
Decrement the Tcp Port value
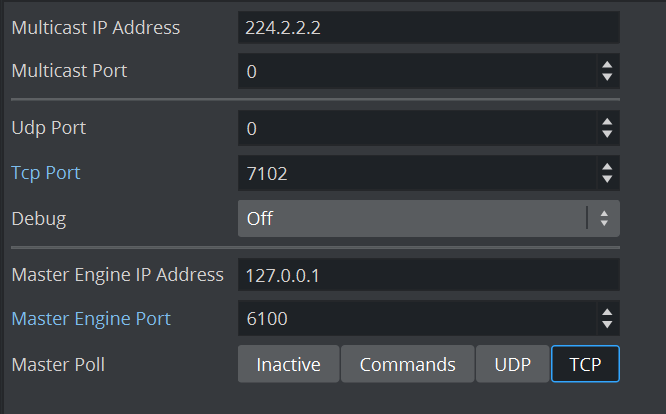[606, 180]
